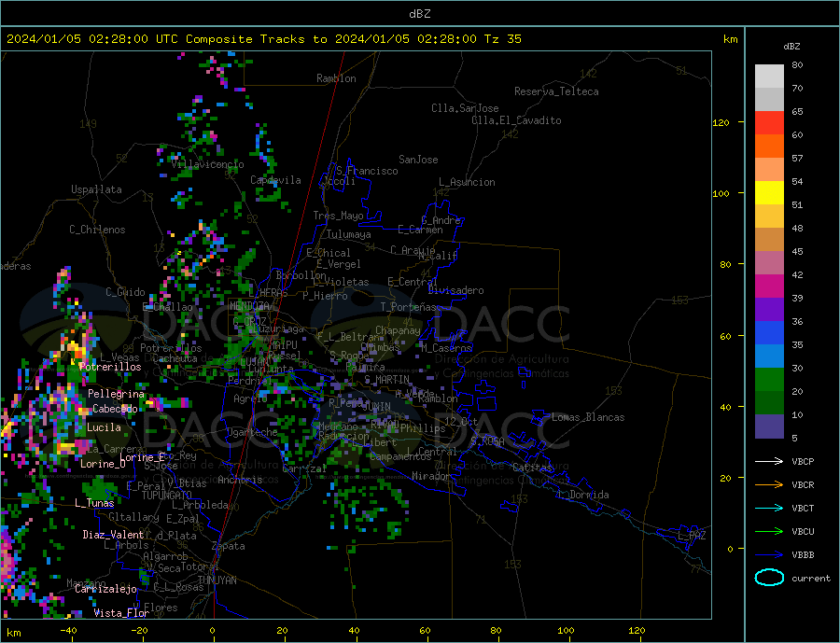Click the Potrerillos highlighted white label
The height and width of the screenshot is (643, 840).
(110, 367)
